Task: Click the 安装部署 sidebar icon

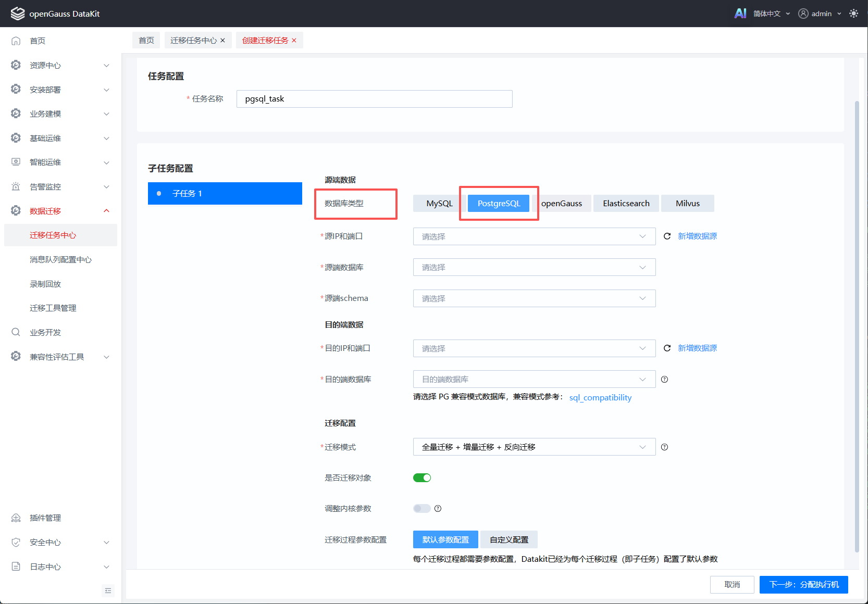Action: click(16, 90)
